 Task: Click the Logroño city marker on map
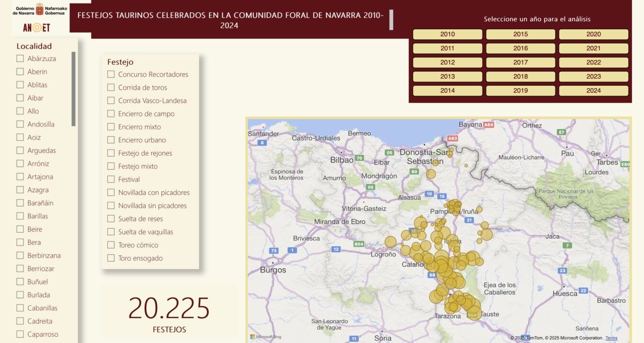point(384,248)
